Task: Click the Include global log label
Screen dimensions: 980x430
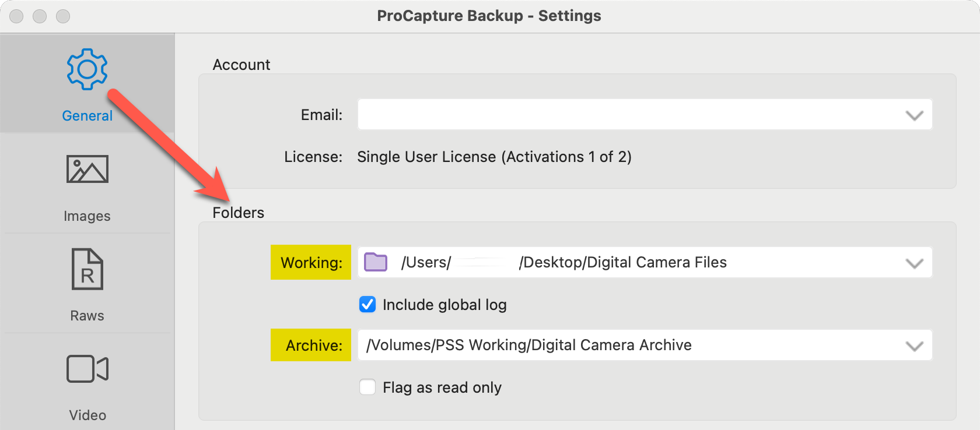Action: click(x=444, y=305)
